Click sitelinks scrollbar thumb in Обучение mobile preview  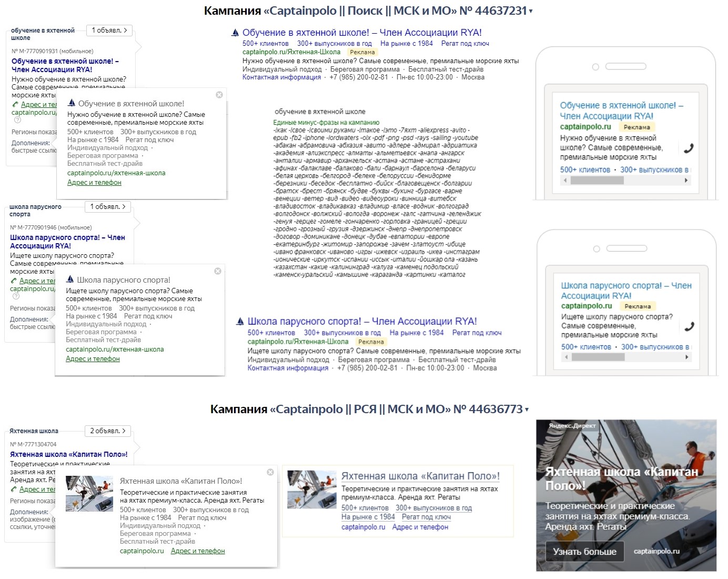click(597, 180)
